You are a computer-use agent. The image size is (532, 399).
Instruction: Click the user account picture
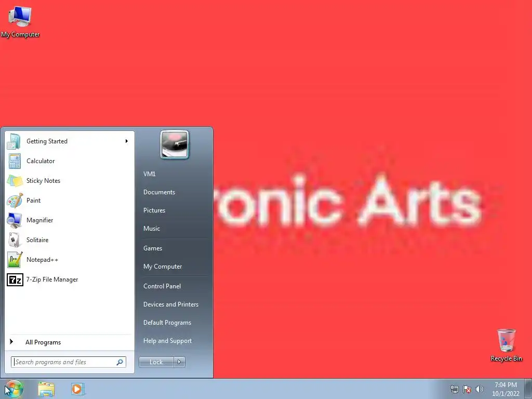tap(175, 144)
